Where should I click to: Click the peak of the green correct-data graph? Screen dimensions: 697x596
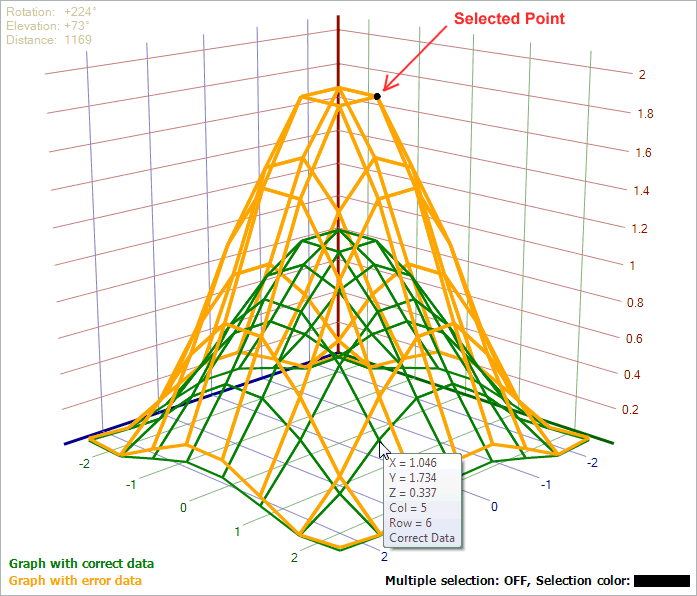pos(339,230)
